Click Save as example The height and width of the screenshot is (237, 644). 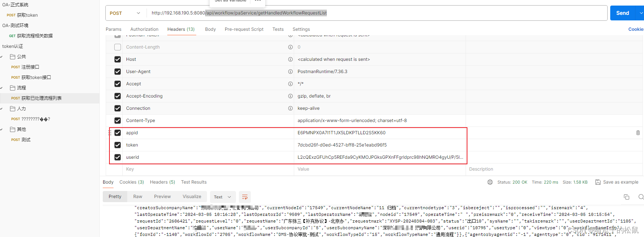tap(617, 182)
